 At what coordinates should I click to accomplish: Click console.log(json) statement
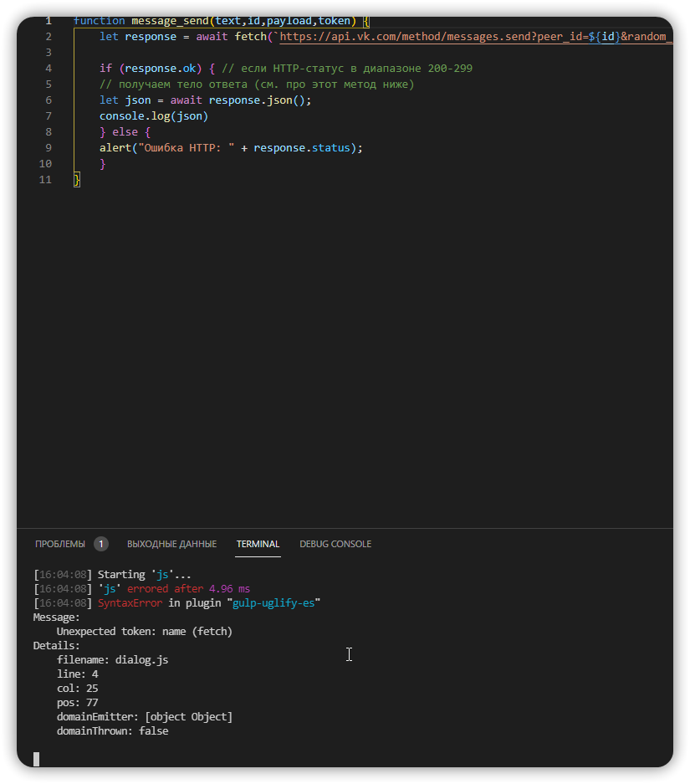[153, 116]
